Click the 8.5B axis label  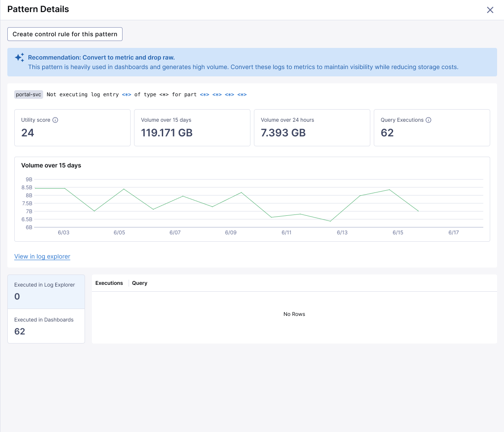(x=27, y=187)
